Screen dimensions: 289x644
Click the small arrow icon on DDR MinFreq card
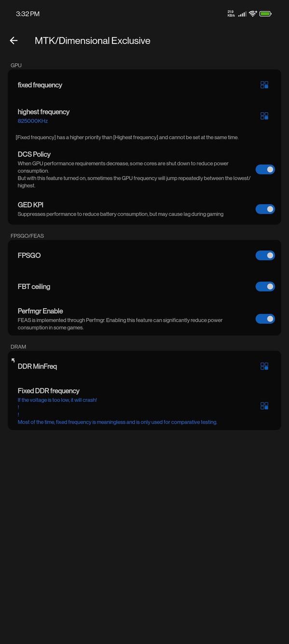(13, 359)
